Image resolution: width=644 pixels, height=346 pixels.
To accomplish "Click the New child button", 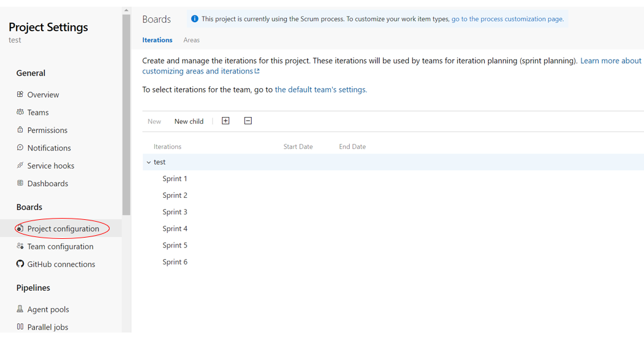I will click(x=189, y=121).
